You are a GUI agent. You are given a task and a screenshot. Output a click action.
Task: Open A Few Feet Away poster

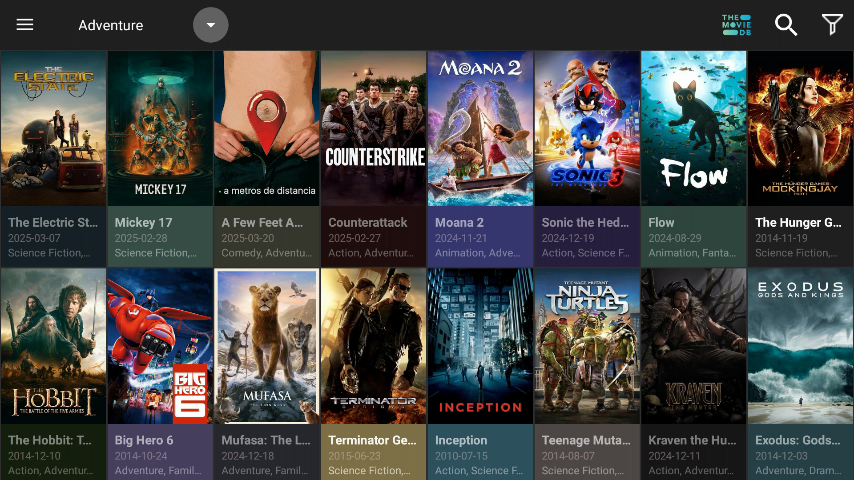[267, 129]
